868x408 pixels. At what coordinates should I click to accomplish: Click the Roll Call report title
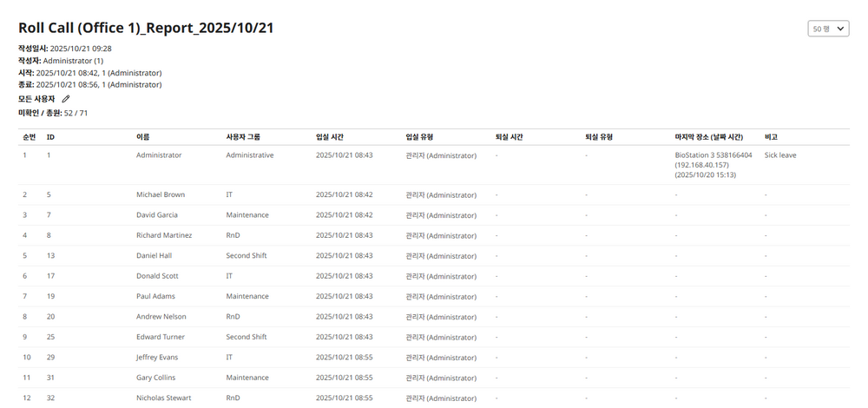146,28
